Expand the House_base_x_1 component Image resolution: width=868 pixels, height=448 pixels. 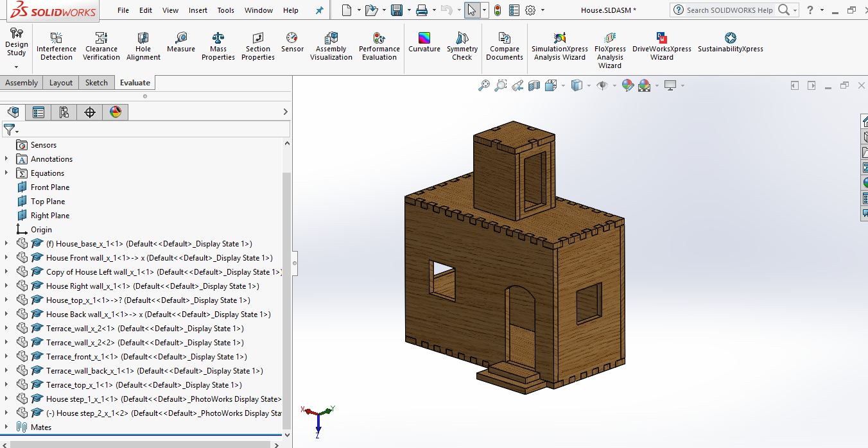(x=7, y=244)
